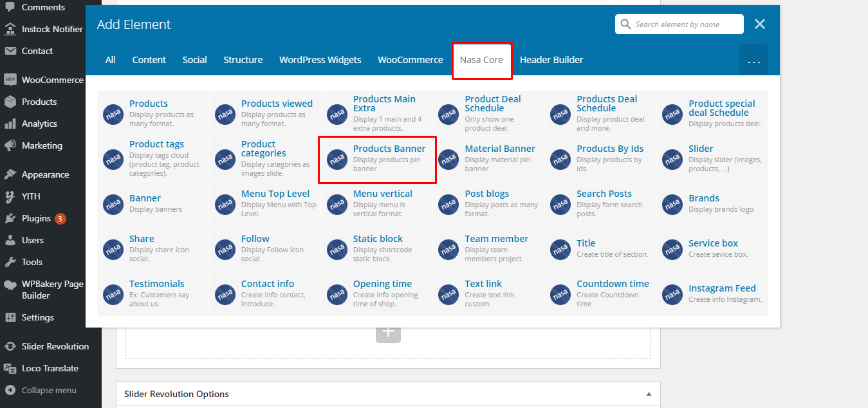The height and width of the screenshot is (408, 868).
Task: Add the Text link element
Action: pos(488,293)
